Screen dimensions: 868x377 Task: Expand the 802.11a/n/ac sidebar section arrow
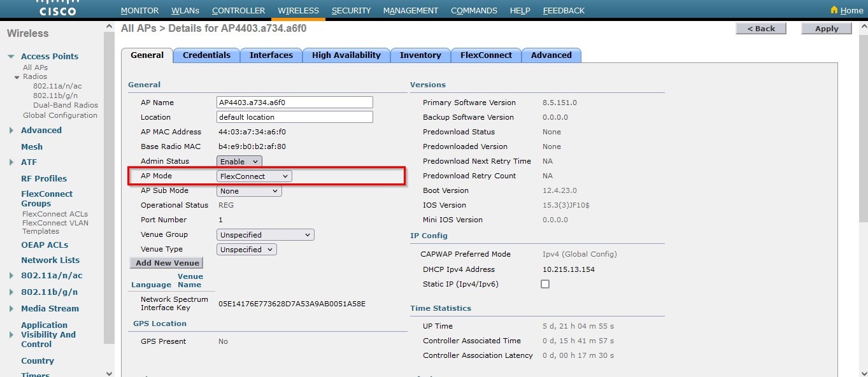tap(11, 276)
